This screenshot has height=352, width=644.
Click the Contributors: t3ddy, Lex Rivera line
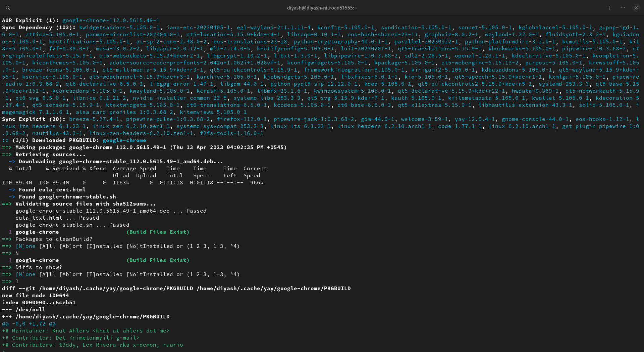click(x=93, y=345)
